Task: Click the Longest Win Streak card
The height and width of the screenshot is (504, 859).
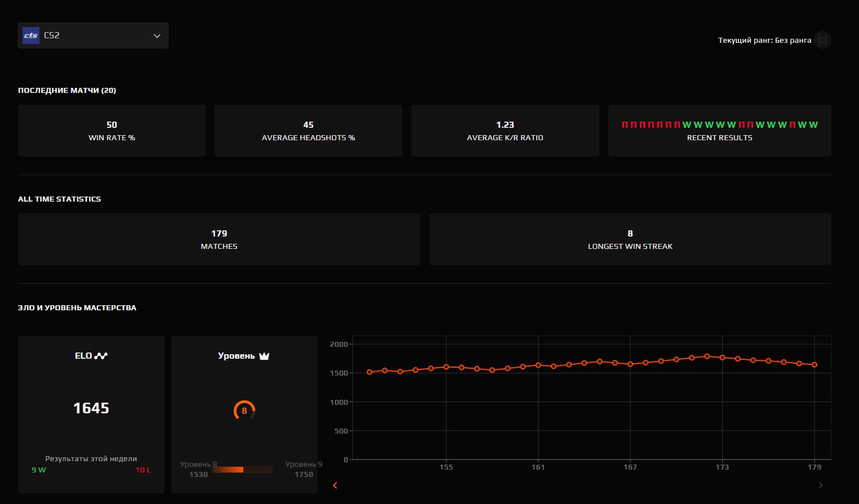Action: [x=630, y=239]
